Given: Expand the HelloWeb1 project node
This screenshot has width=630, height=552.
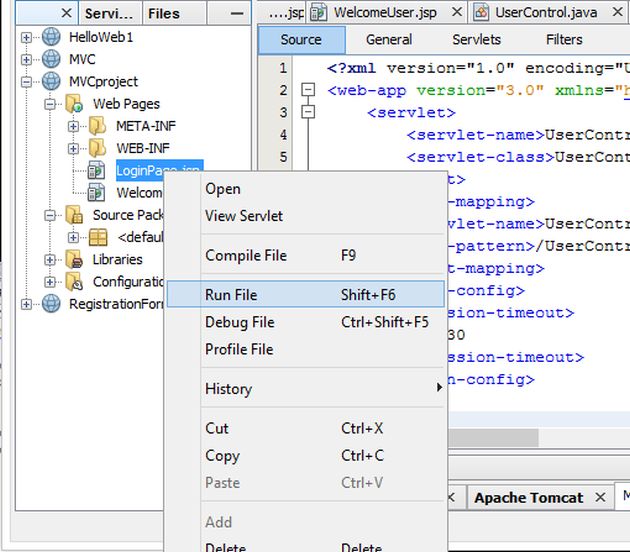Looking at the screenshot, I should click(26, 37).
